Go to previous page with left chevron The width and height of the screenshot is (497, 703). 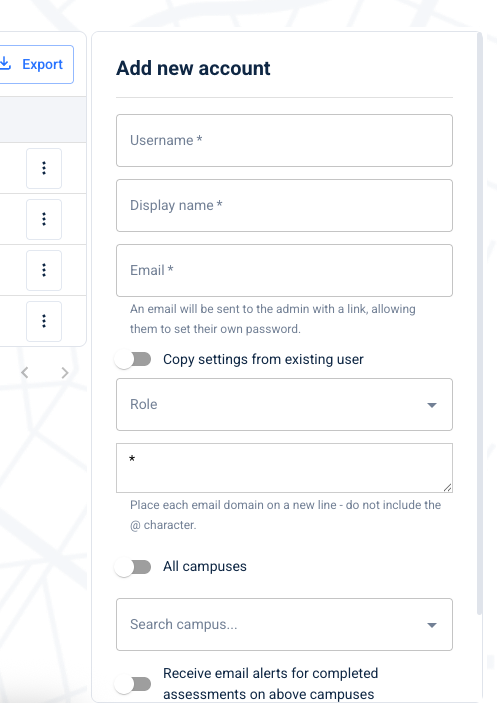click(x=25, y=373)
